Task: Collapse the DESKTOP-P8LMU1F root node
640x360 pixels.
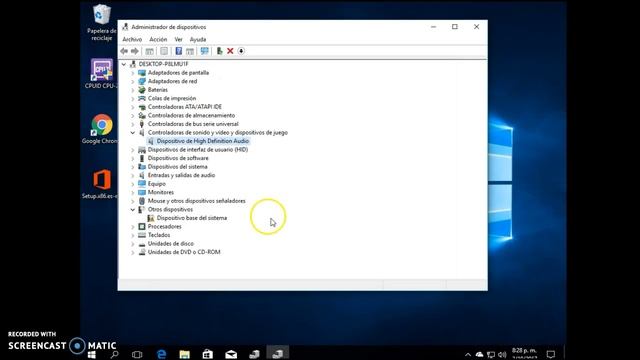Action: [x=124, y=64]
